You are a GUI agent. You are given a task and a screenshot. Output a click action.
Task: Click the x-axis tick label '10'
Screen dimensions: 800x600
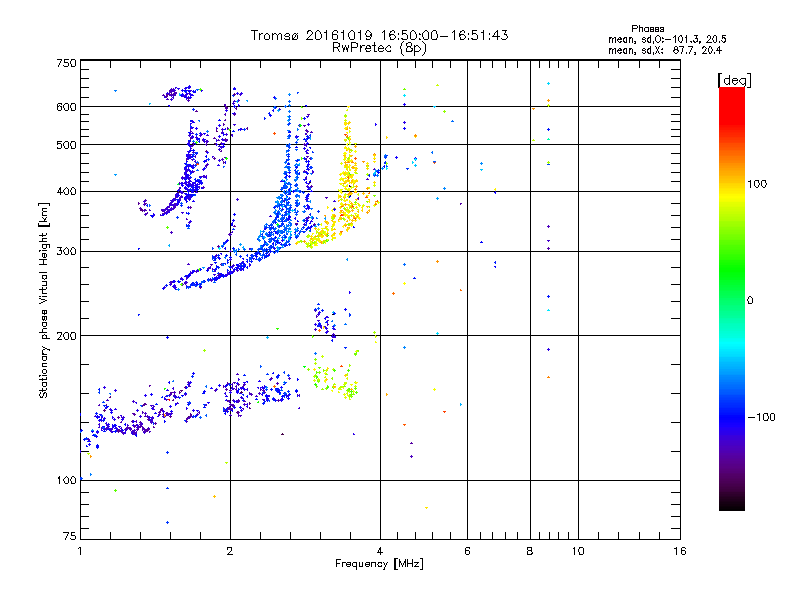[x=578, y=551]
